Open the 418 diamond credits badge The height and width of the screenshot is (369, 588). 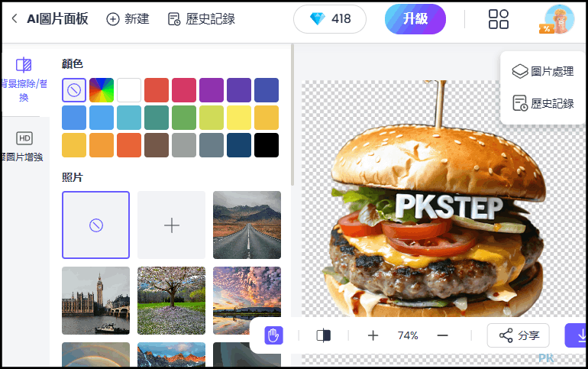pos(330,19)
